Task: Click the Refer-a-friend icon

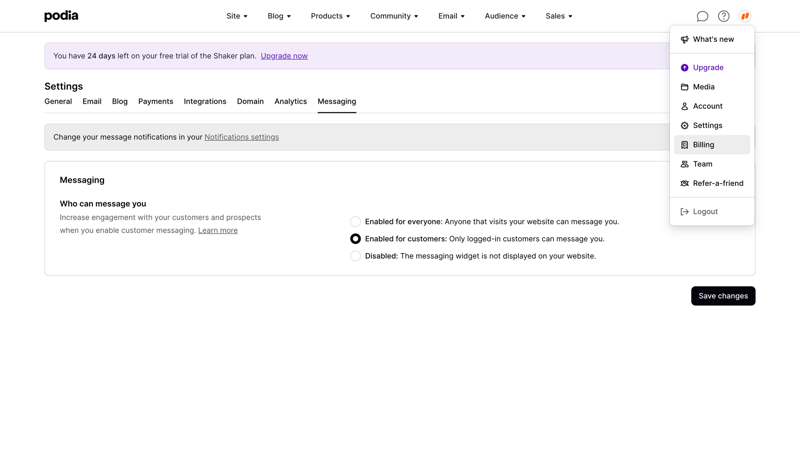Action: (685, 183)
